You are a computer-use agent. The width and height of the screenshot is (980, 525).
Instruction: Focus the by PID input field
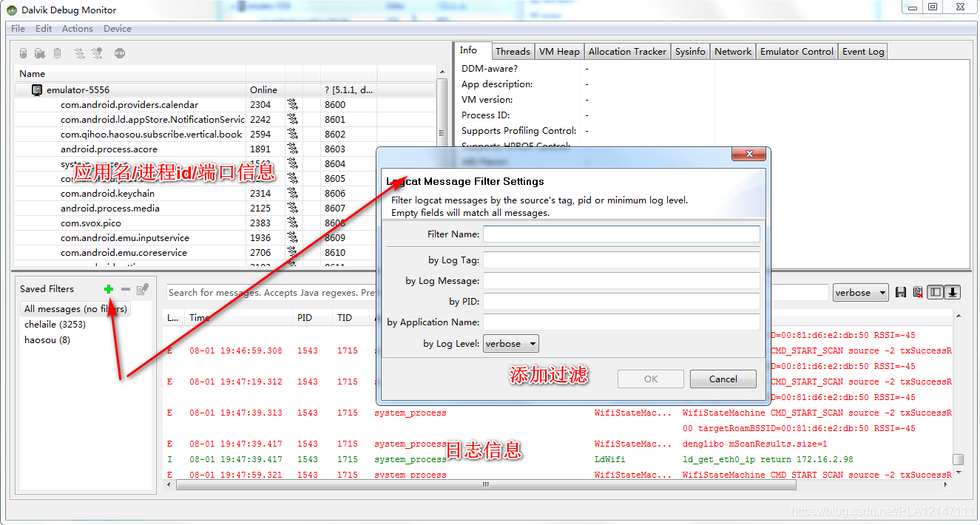(x=621, y=302)
